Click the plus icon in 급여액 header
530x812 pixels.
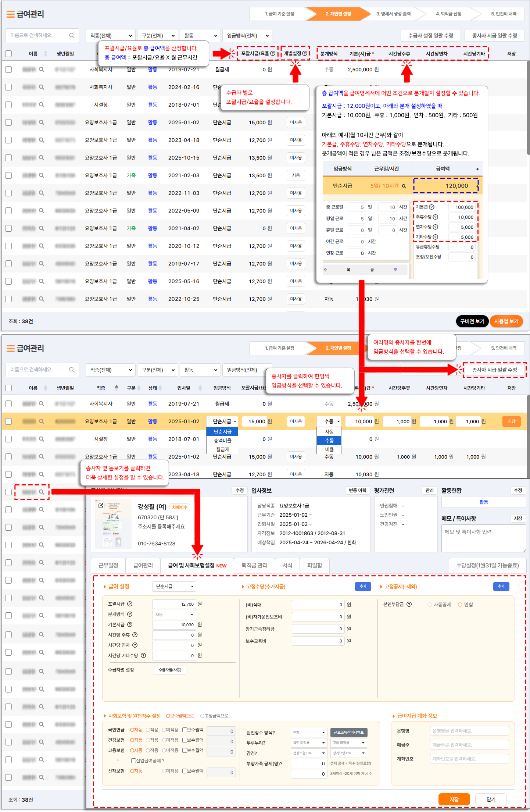coord(477,169)
